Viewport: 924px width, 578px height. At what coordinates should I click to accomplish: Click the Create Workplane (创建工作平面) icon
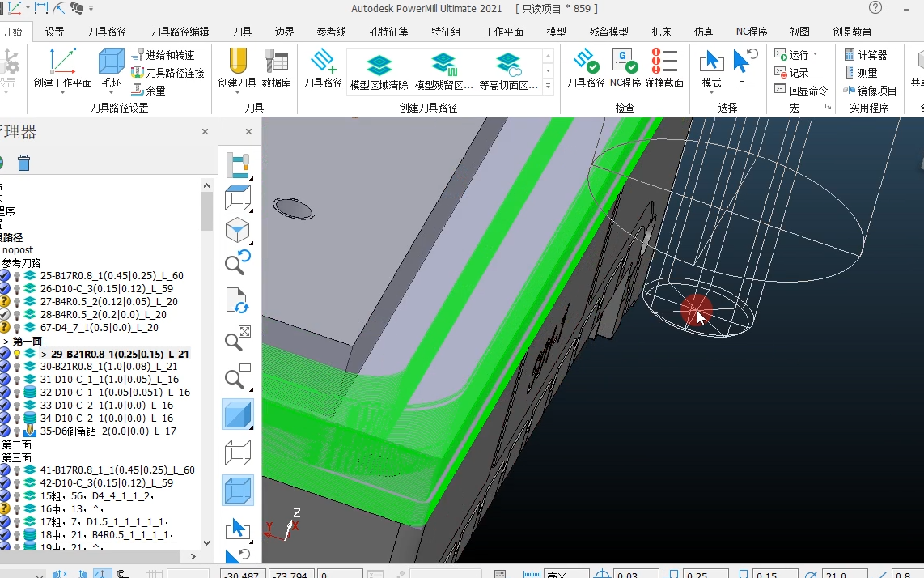pyautogui.click(x=62, y=61)
